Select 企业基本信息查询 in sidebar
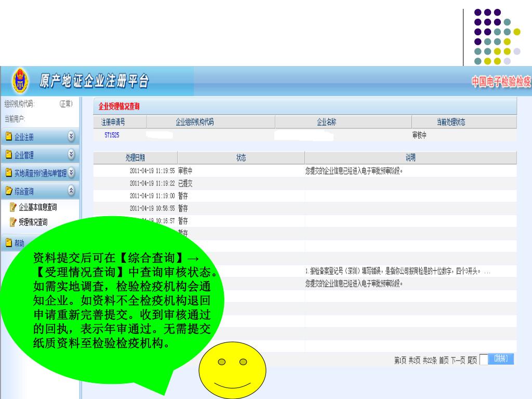 click(x=37, y=207)
